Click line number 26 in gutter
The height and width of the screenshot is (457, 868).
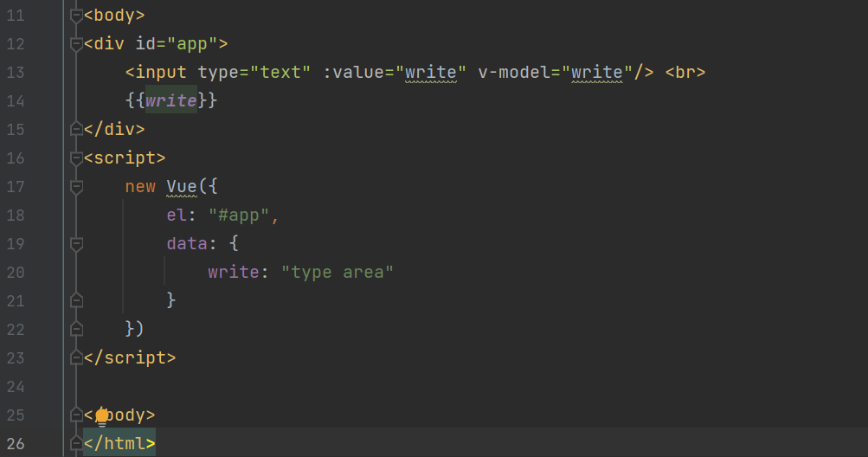tap(16, 444)
